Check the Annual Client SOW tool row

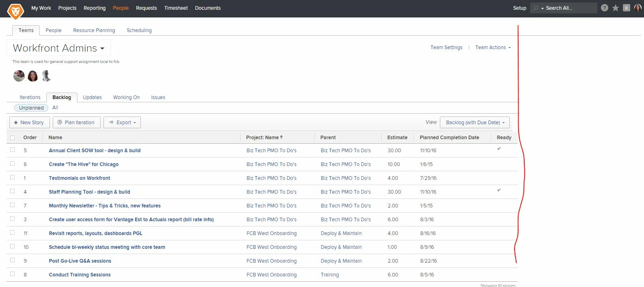coord(12,150)
